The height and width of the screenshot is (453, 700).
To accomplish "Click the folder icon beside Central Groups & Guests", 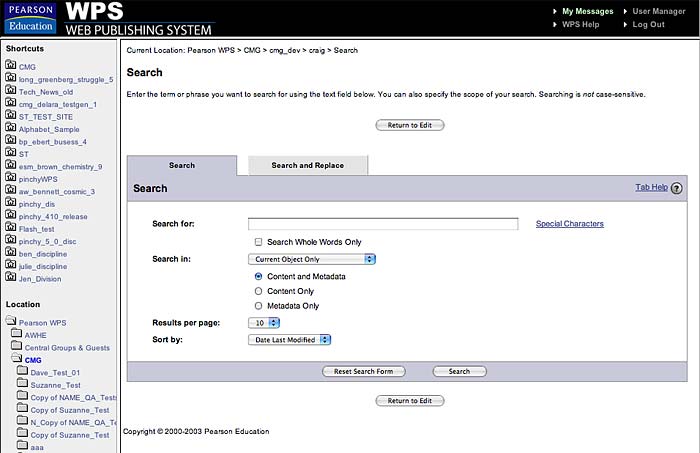I will [17, 346].
